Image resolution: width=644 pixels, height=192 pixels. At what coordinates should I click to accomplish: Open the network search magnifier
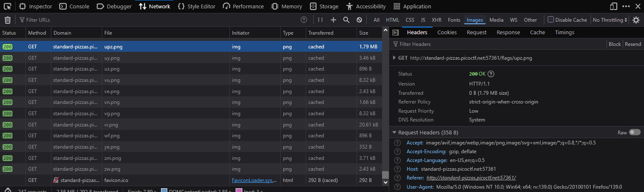[x=346, y=20]
